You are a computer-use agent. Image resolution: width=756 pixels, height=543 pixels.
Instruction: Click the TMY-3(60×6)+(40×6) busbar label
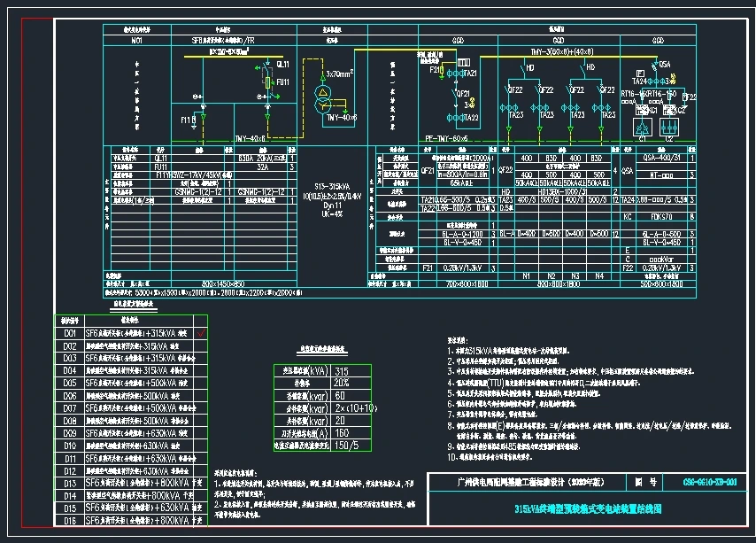tap(560, 52)
